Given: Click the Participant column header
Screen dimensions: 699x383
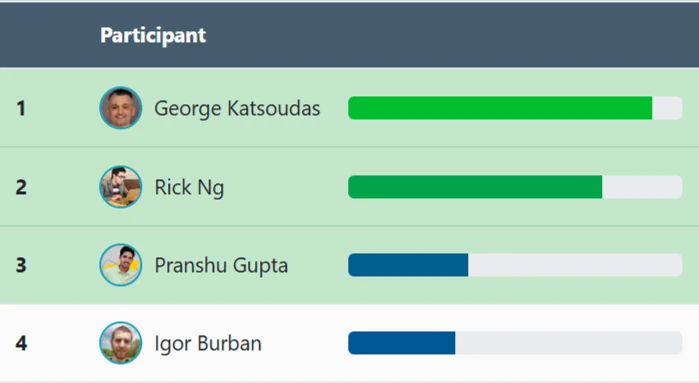Looking at the screenshot, I should click(x=153, y=35).
